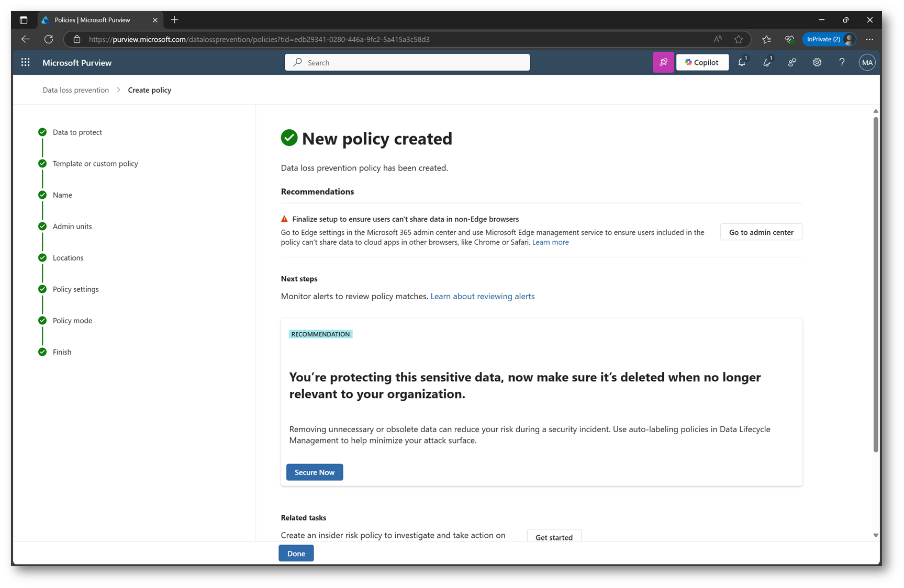This screenshot has width=904, height=588.
Task: Toggle Read aloud icon in address bar
Action: (x=718, y=39)
